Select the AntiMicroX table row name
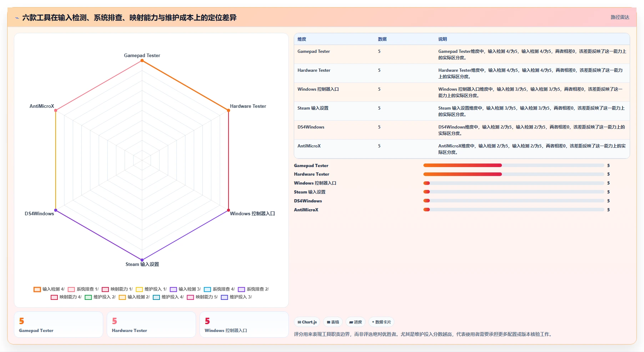The width and height of the screenshot is (644, 352). click(x=309, y=146)
